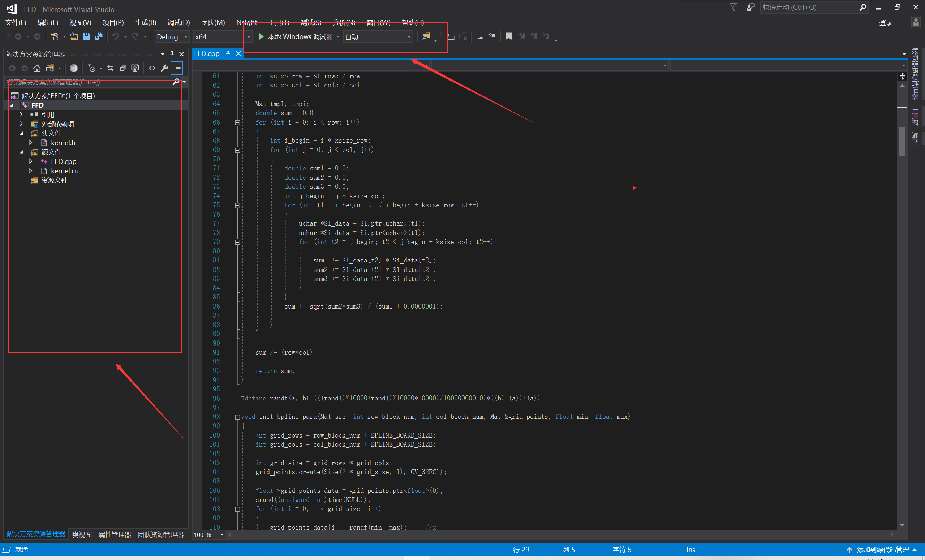Toggle a bookmark with the bookmark icon
The width and height of the screenshot is (925, 560).
(509, 36)
